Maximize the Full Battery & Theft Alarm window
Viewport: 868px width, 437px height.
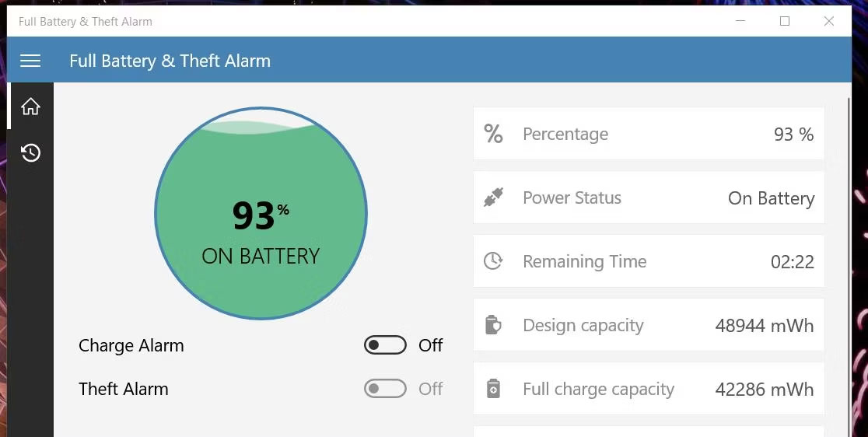tap(785, 22)
